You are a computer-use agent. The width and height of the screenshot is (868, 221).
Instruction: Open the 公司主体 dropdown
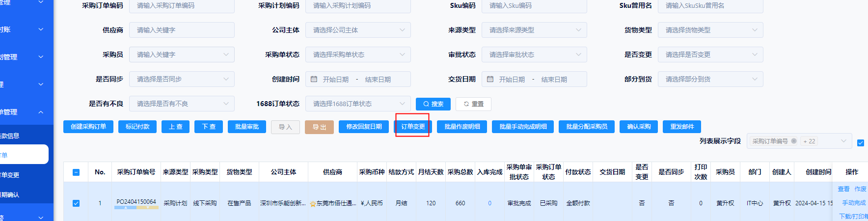358,30
